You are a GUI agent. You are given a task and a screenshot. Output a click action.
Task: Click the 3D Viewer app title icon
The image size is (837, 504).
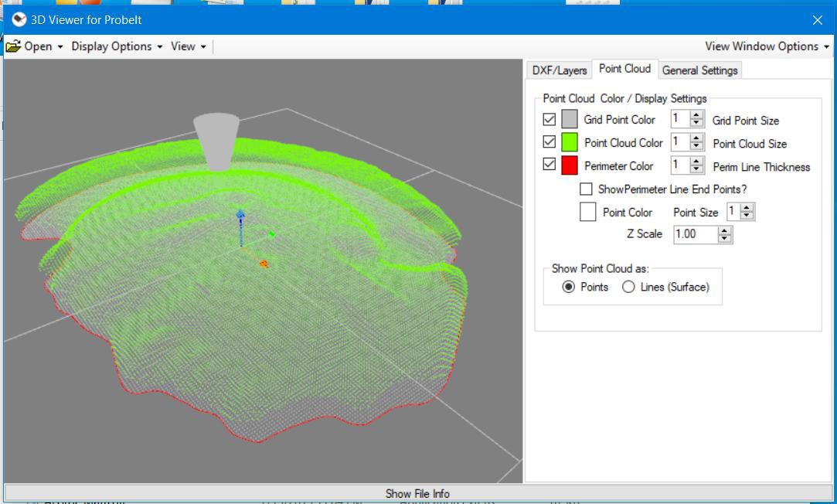[x=19, y=20]
